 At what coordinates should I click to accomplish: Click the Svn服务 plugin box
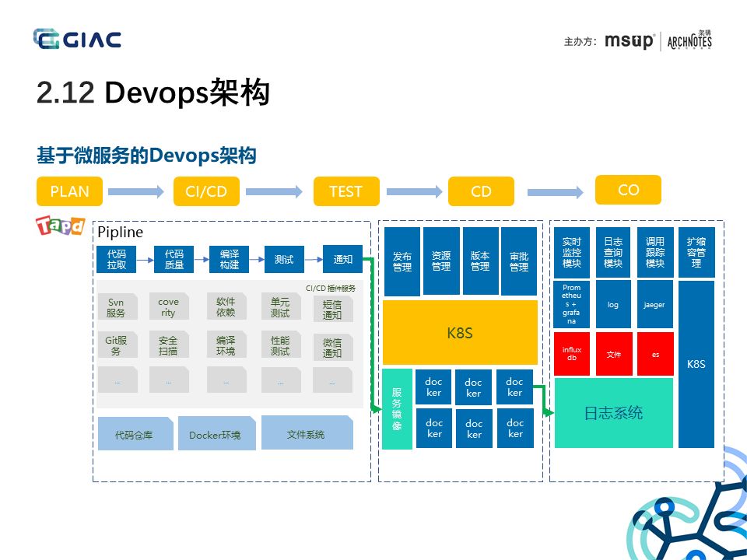(x=117, y=307)
